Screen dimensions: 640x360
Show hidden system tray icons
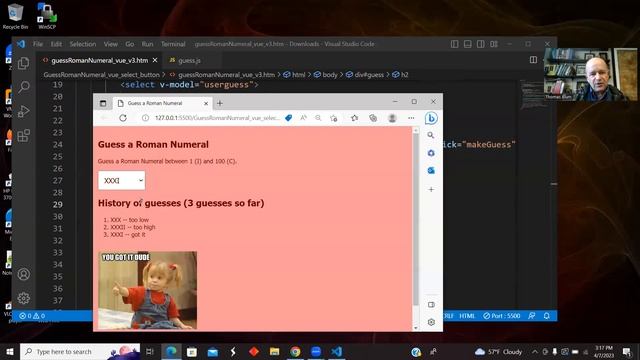click(x=535, y=351)
